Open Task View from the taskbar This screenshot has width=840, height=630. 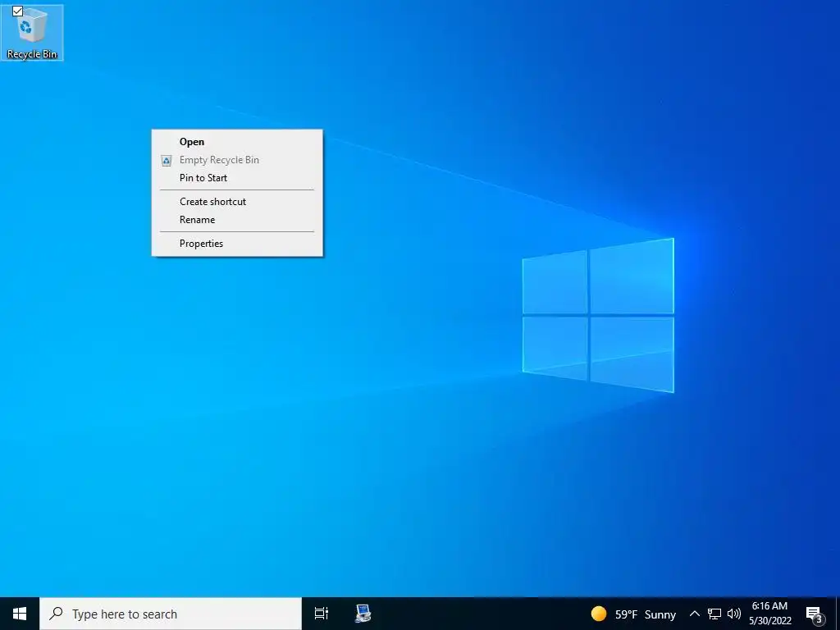click(322, 614)
